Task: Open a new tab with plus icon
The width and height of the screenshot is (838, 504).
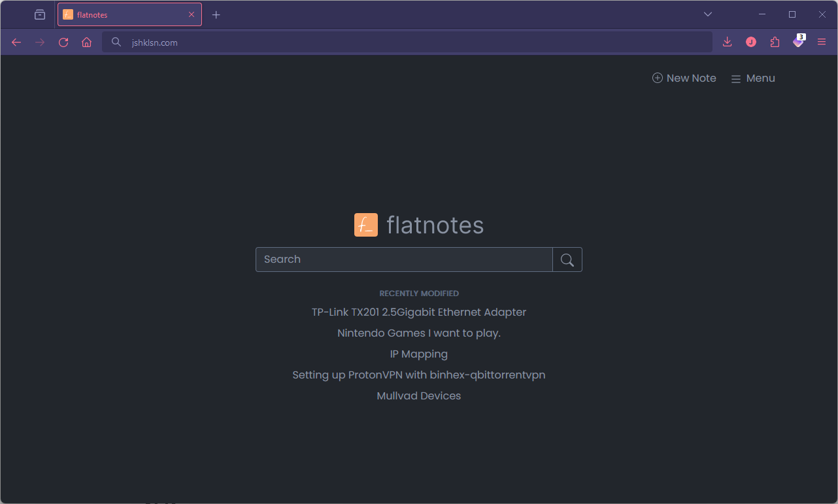Action: [216, 14]
